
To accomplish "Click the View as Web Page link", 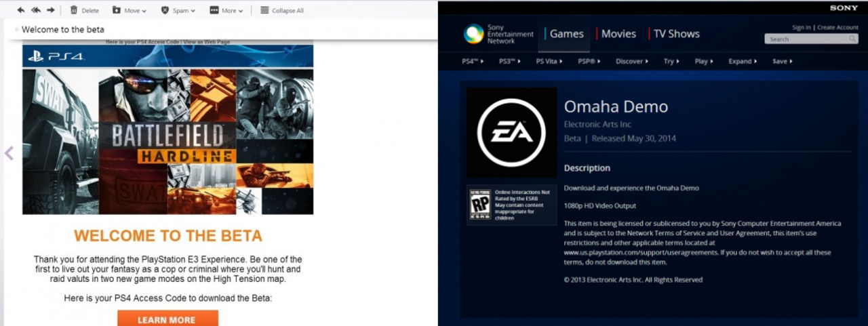I will tap(206, 42).
